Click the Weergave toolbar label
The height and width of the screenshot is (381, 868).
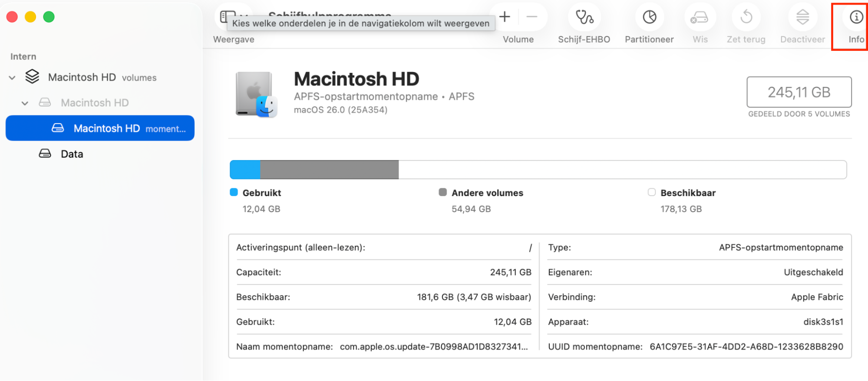[x=234, y=39]
